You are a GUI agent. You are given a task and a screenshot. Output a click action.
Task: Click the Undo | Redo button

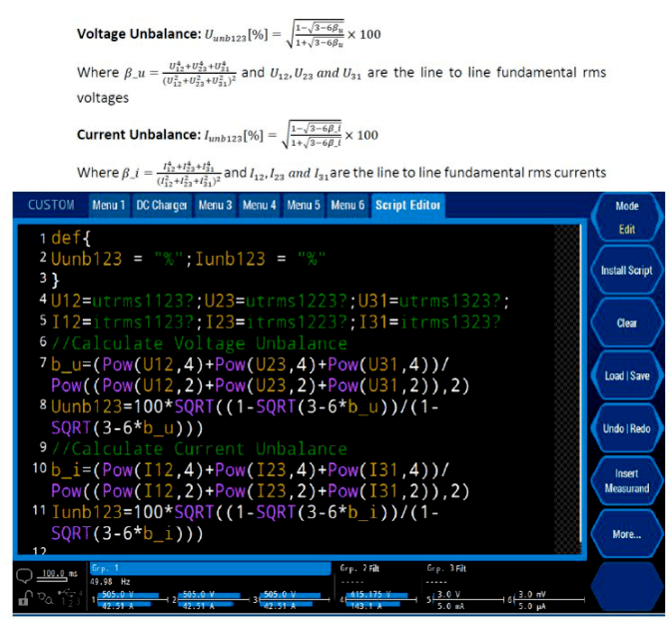pyautogui.click(x=626, y=428)
